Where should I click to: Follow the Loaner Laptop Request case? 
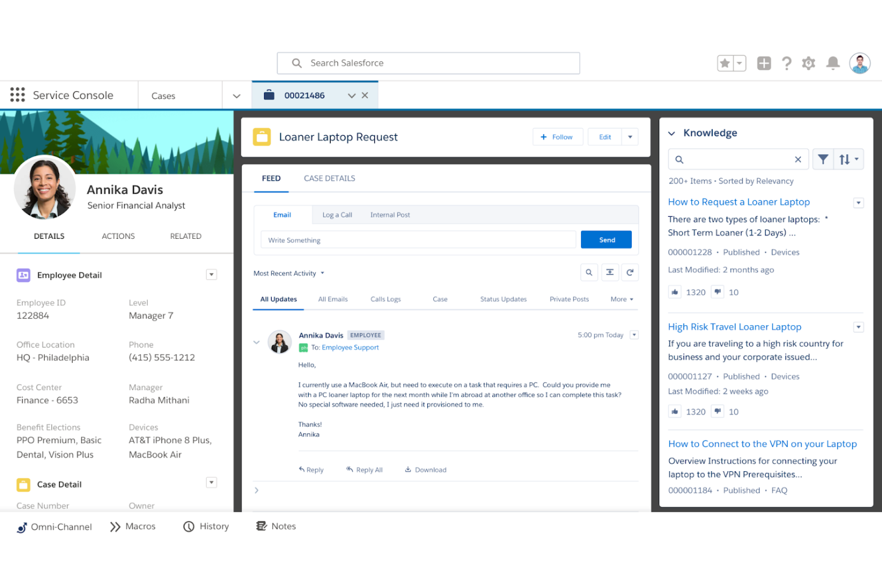tap(557, 136)
